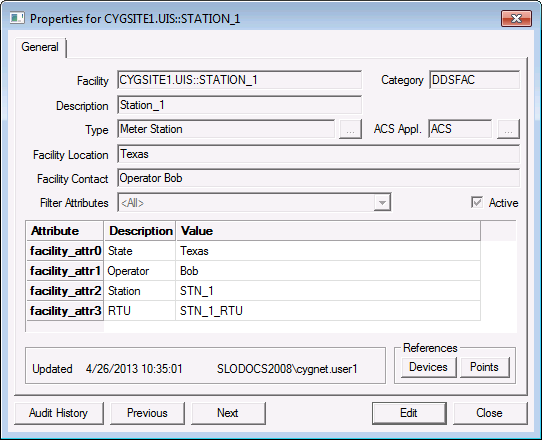
Task: Select the facility_attr2 row header
Action: [x=65, y=291]
